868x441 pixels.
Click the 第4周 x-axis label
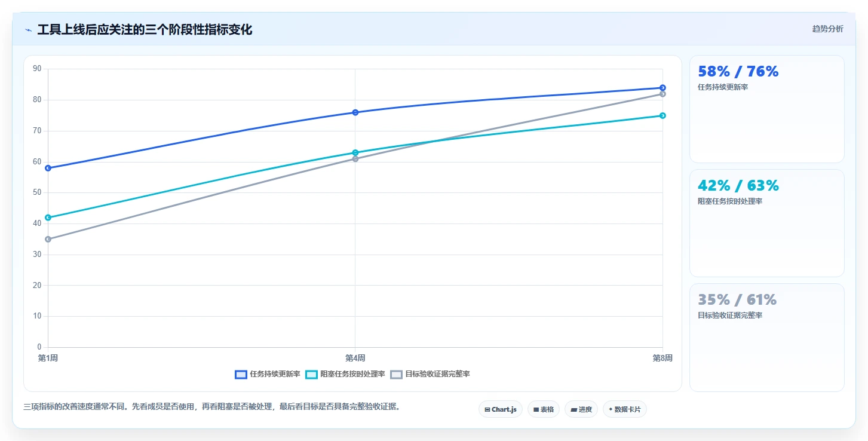[355, 358]
